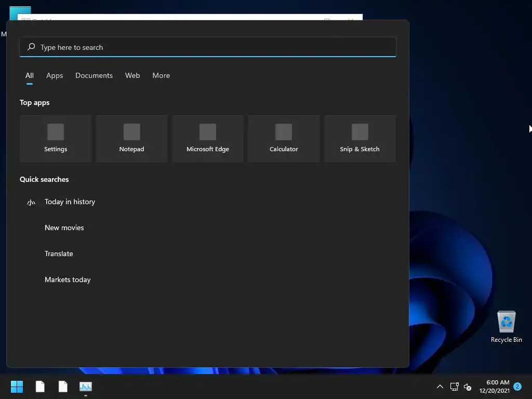Choose the 'Translate' quick search
This screenshot has width=532, height=399.
59,254
